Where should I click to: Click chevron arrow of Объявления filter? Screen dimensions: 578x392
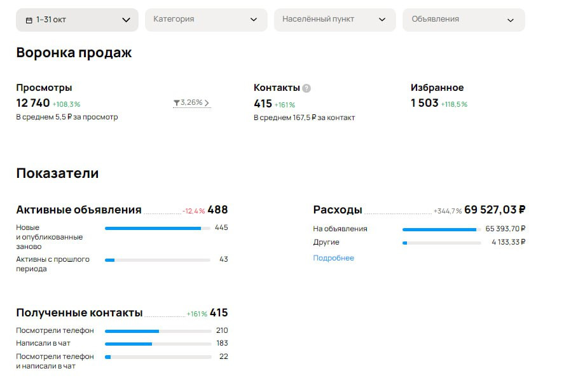pos(511,20)
